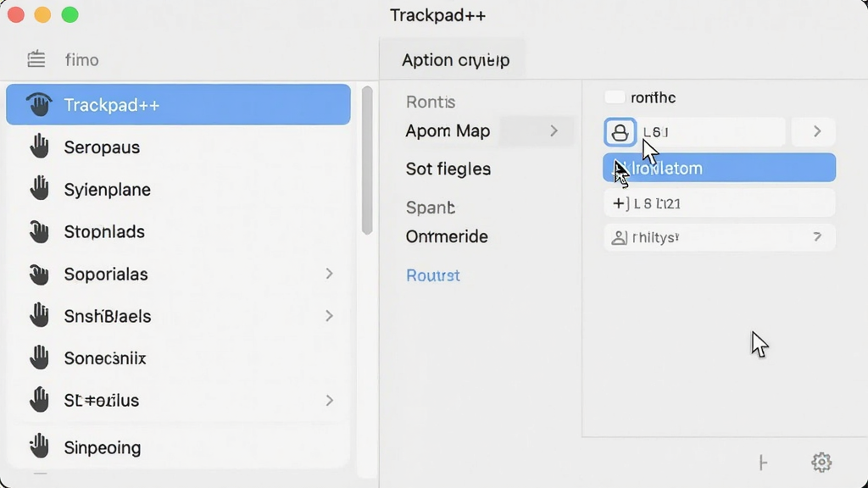868x488 pixels.
Task: Expand the Soporialas row chevron
Action: tap(330, 274)
